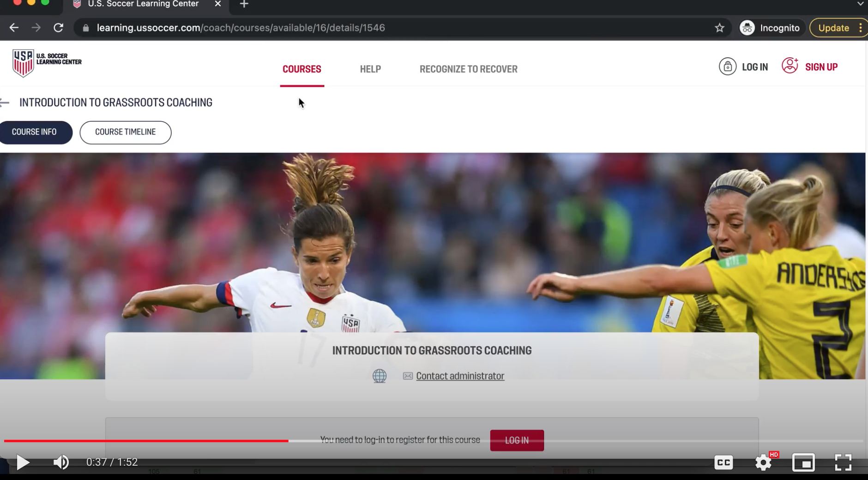The image size is (868, 480).
Task: Open the COURSES navigation tab
Action: (302, 69)
